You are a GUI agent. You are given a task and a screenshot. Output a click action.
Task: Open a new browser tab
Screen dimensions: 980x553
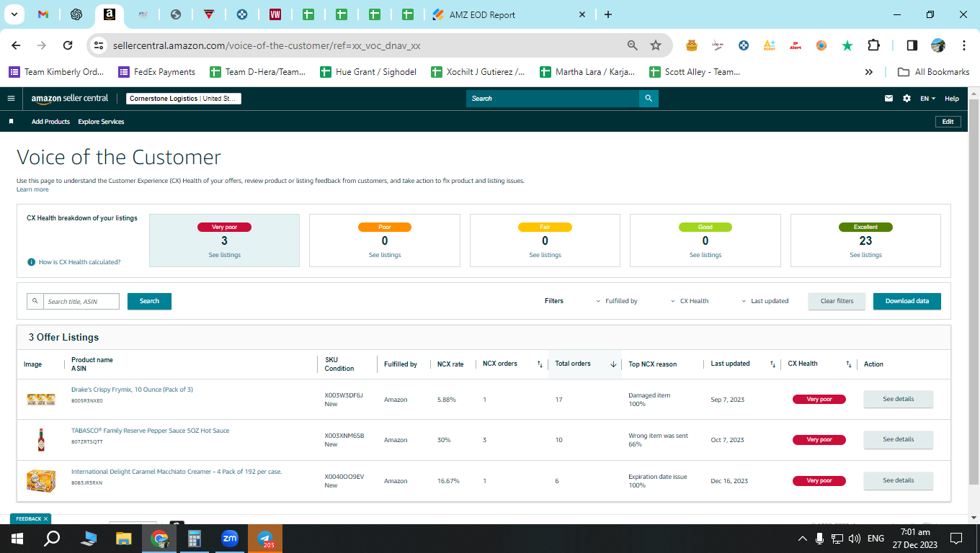pos(607,14)
